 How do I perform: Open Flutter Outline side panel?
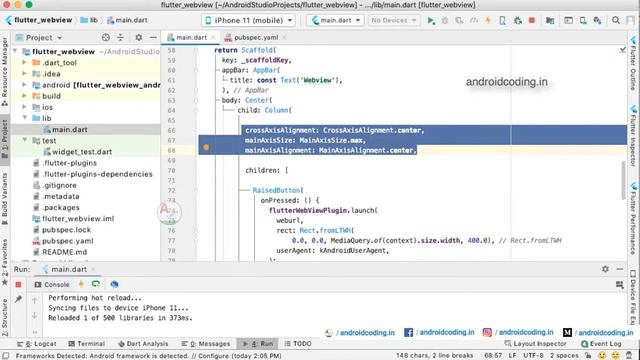point(633,63)
